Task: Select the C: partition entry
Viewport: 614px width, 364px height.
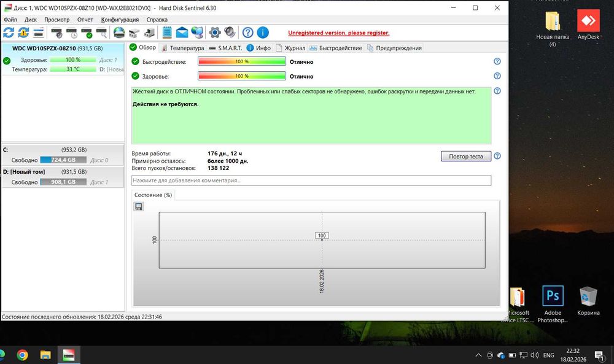Action: coord(63,155)
